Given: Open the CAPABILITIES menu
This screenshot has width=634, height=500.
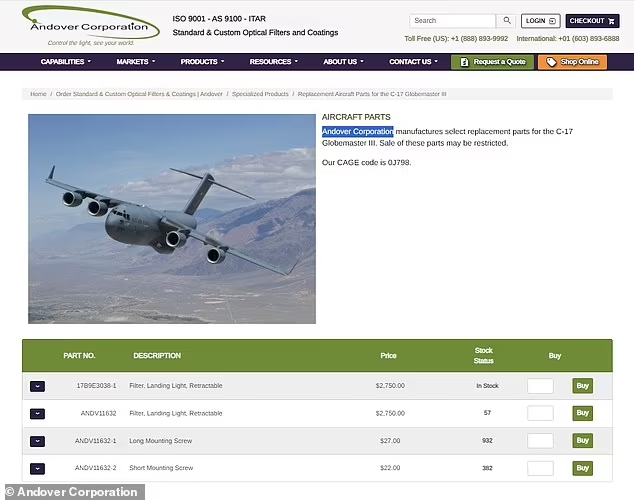Looking at the screenshot, I should coord(66,61).
